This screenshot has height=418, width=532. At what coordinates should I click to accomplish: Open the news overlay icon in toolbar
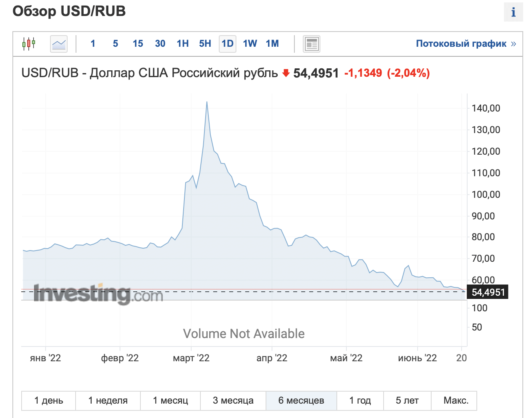point(311,44)
